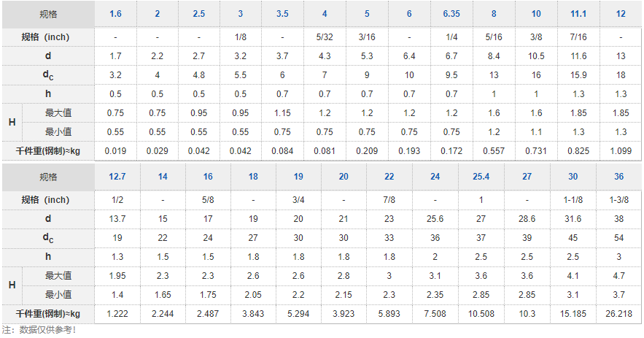Click the 最小值 row label in bottom table
This screenshot has height=338, width=644.
pos(58,294)
